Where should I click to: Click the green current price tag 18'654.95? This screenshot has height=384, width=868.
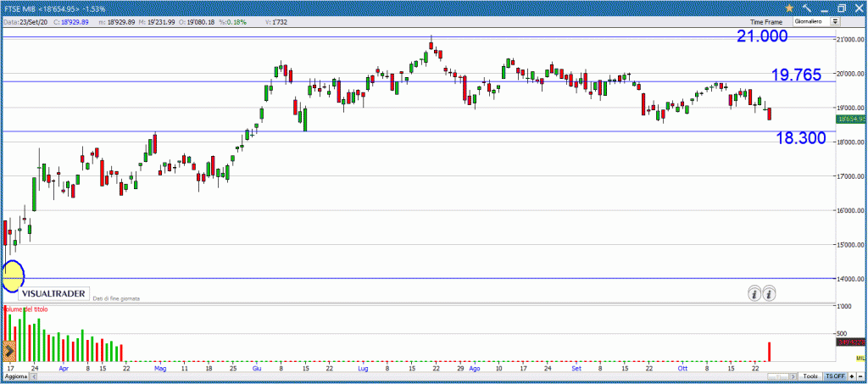[x=852, y=119]
